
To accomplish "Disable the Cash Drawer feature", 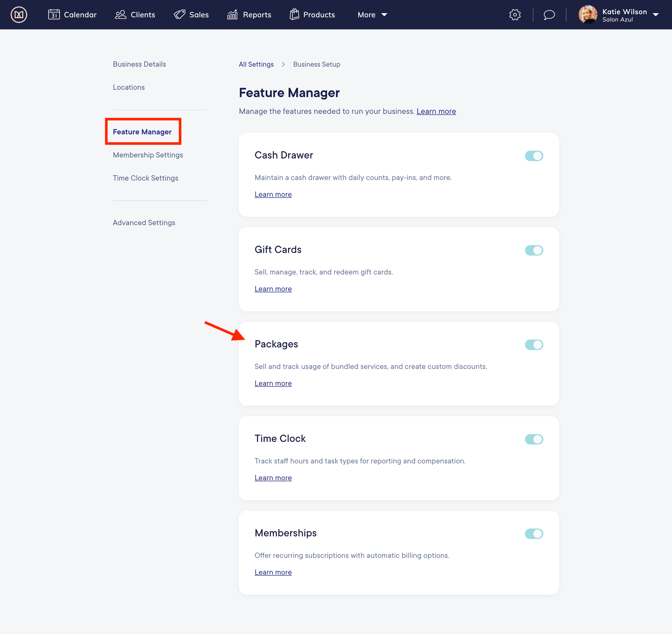I will point(534,156).
